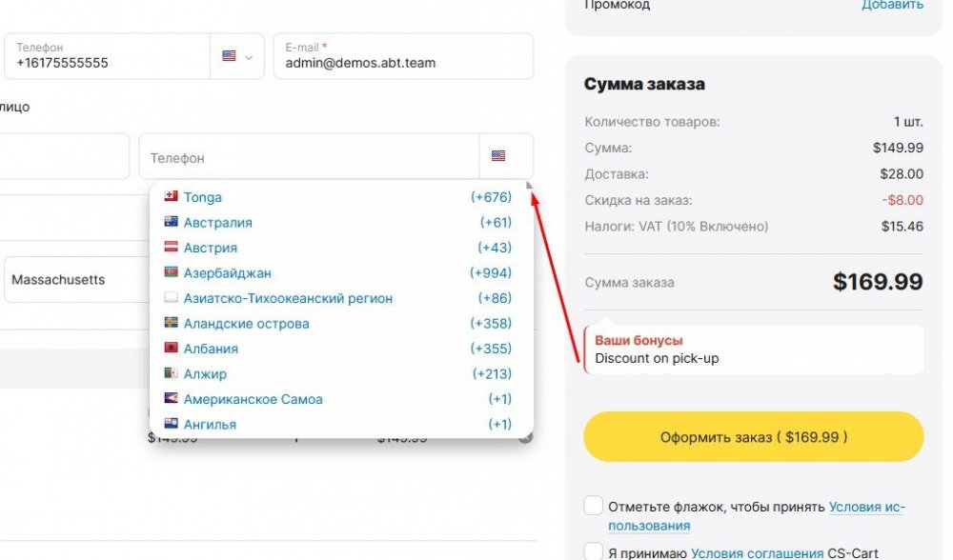Click the Австралия flag icon
Image resolution: width=953 pixels, height=560 pixels.
pyautogui.click(x=172, y=222)
